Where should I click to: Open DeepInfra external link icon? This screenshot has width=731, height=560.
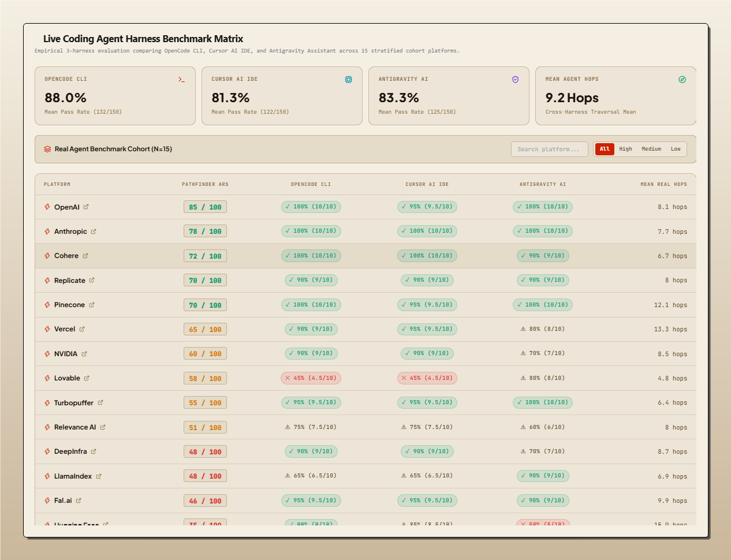pyautogui.click(x=94, y=451)
